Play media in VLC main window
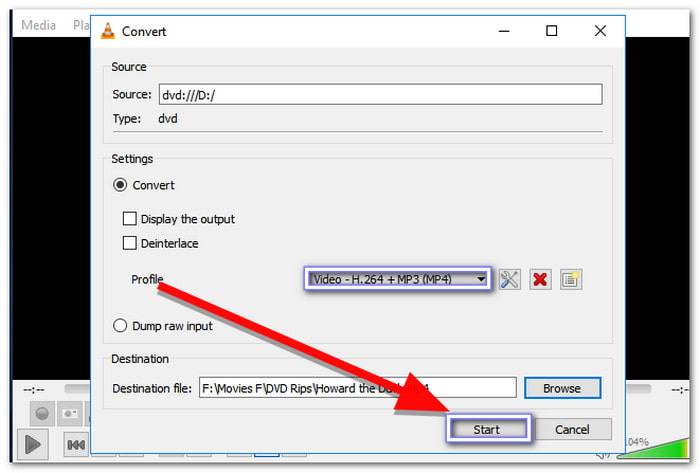The height and width of the screenshot is (473, 700). pyautogui.click(x=33, y=444)
